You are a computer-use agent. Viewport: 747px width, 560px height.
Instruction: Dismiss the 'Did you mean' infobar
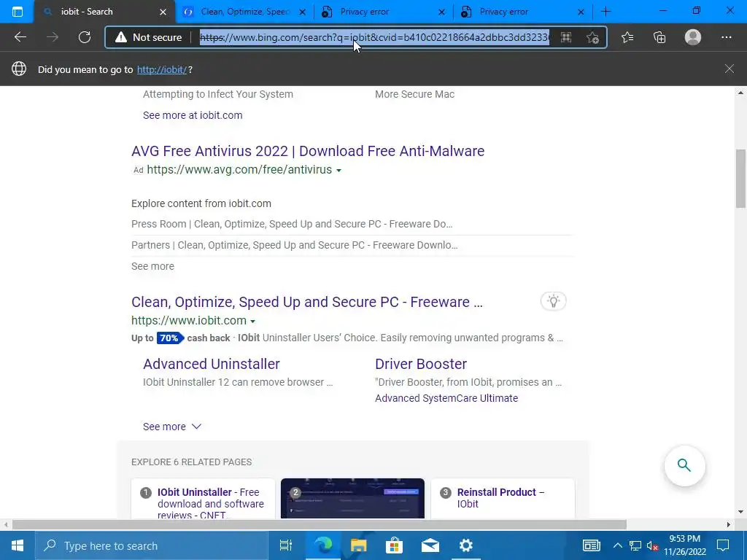point(729,69)
